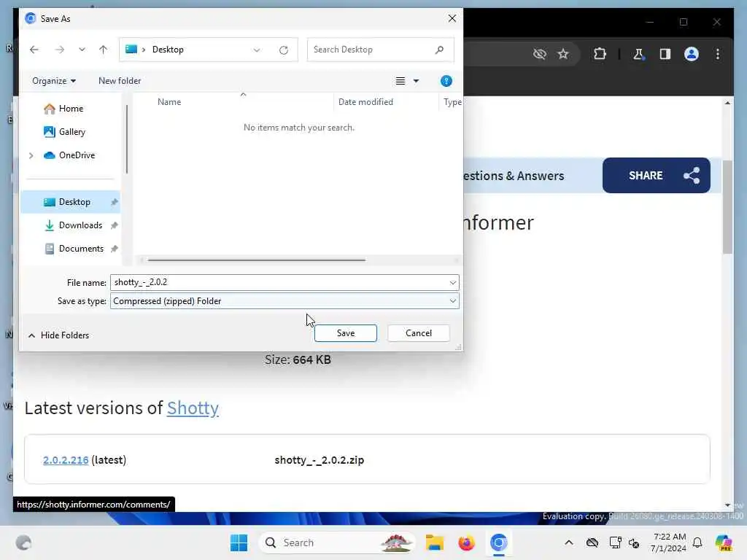Expand the OneDrive tree node
Image resolution: width=747 pixels, height=560 pixels.
pos(31,155)
